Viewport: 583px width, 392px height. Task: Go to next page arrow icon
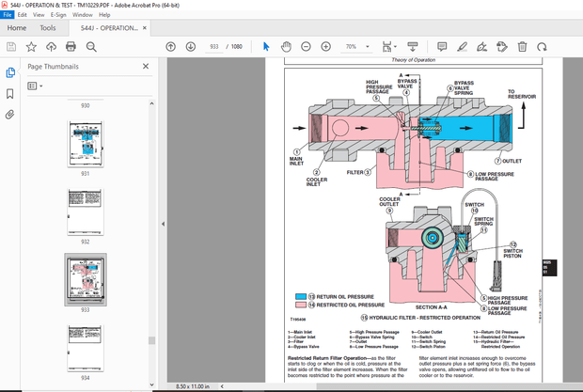coord(191,46)
